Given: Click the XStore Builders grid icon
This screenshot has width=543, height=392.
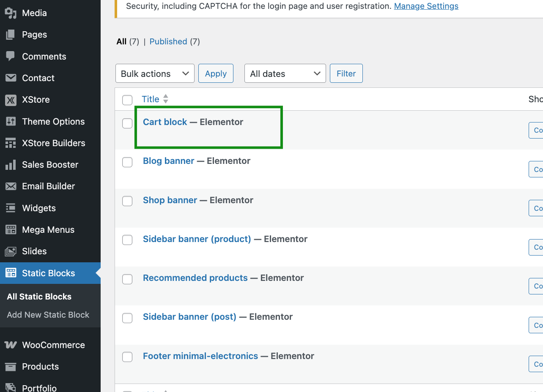Looking at the screenshot, I should click(x=11, y=143).
